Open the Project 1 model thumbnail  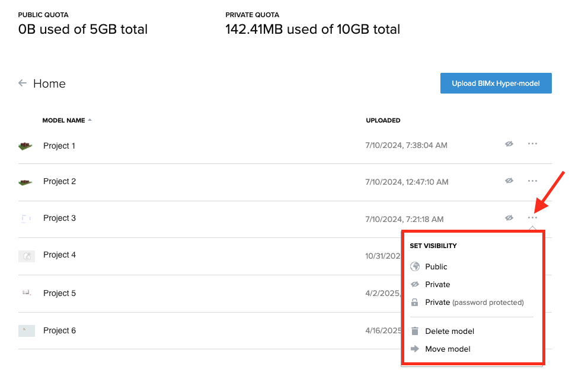point(25,146)
